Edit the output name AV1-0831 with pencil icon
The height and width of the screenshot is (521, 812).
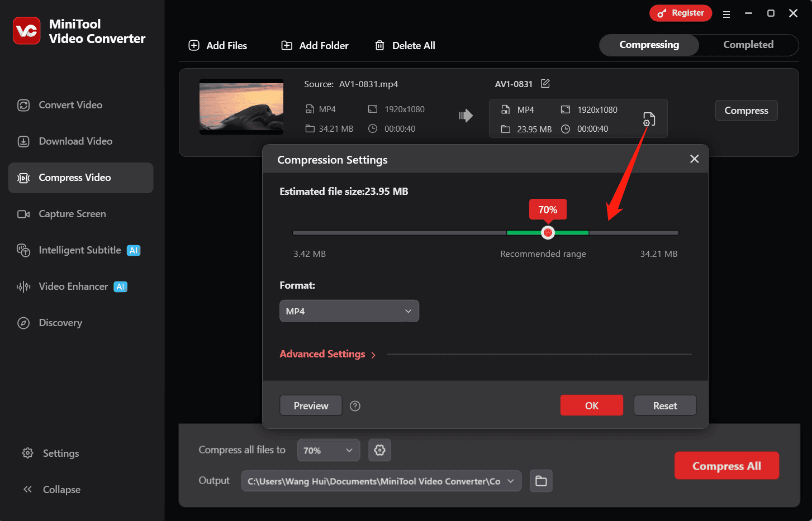click(545, 84)
